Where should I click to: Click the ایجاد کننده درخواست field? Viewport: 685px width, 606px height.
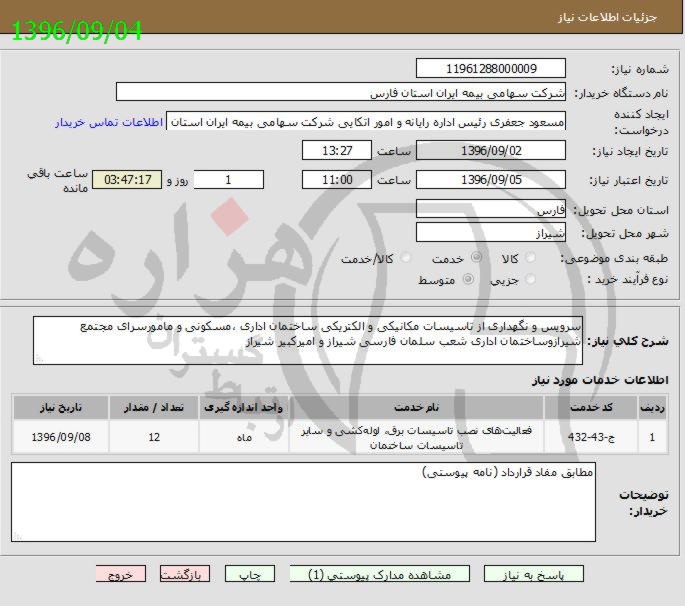(366, 121)
